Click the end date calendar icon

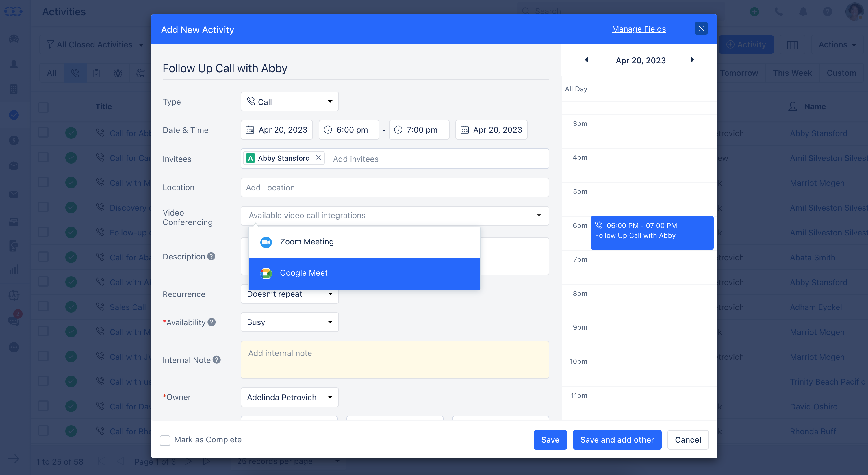click(x=464, y=130)
